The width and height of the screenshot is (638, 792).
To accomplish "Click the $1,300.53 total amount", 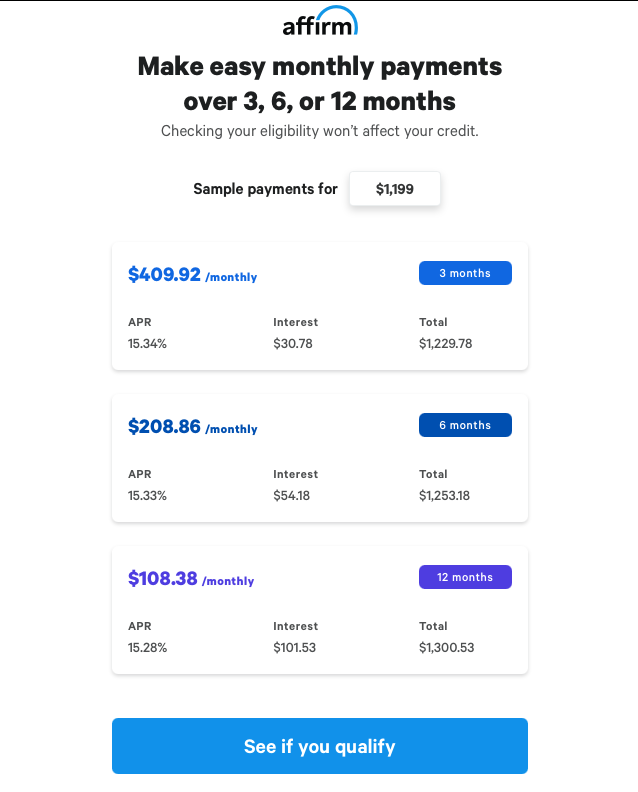I will [x=447, y=648].
